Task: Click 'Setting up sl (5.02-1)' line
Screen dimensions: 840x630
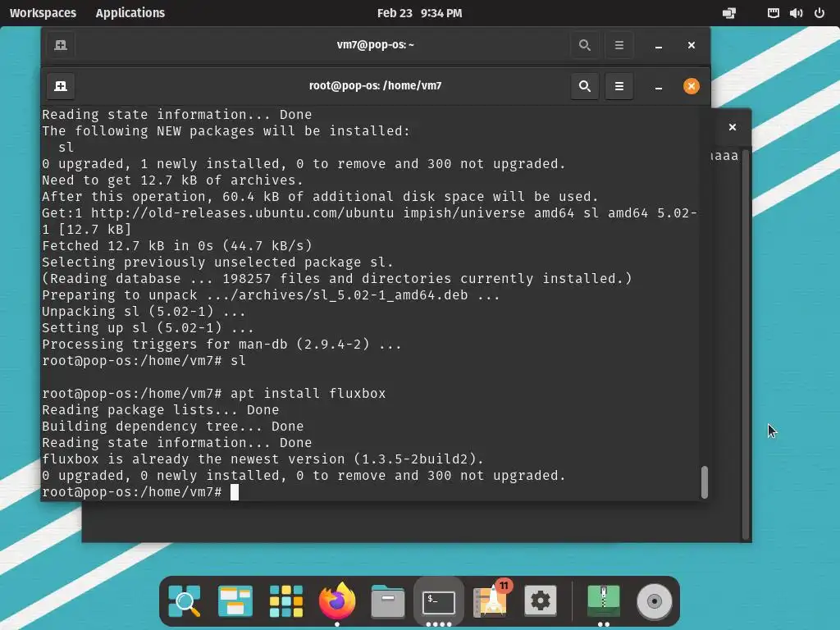Action: point(148,328)
